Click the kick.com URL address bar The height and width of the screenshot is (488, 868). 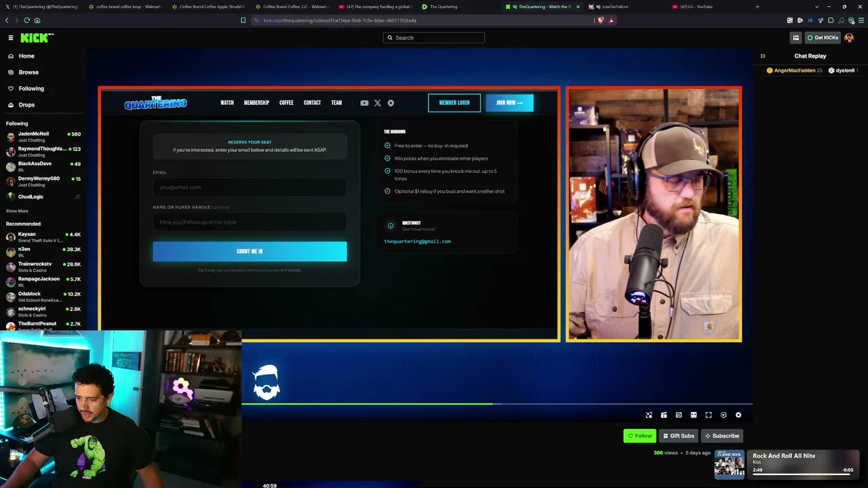pyautogui.click(x=424, y=20)
